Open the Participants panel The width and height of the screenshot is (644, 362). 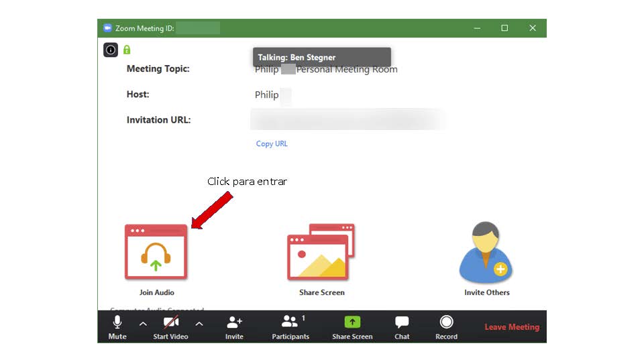point(290,327)
